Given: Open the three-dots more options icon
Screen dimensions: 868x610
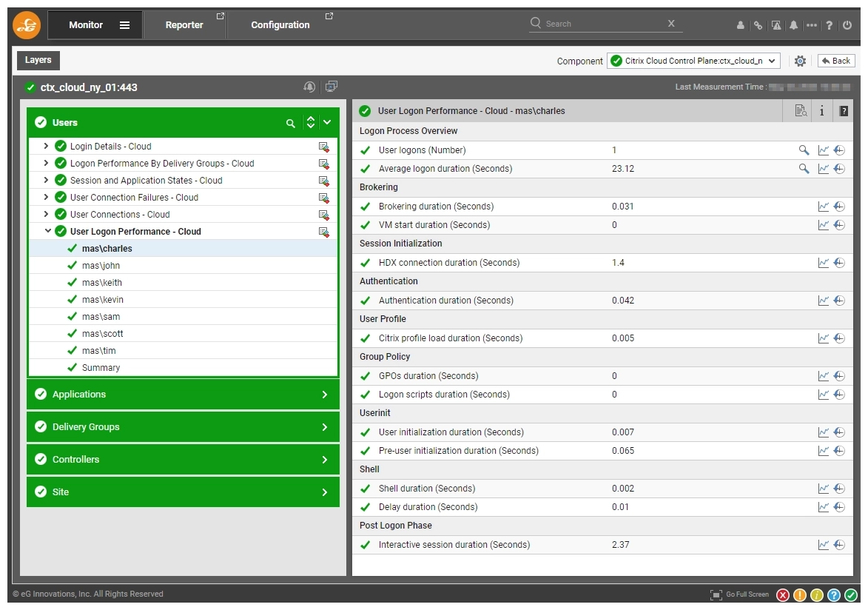Looking at the screenshot, I should [x=812, y=25].
